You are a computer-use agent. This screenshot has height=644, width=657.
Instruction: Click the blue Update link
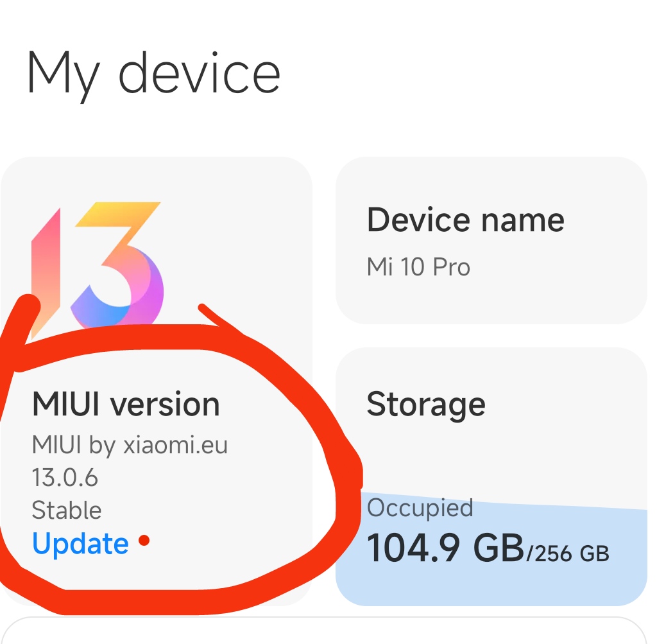pos(80,544)
